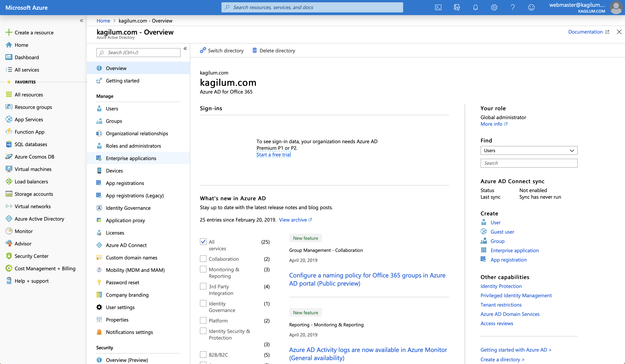Open the notifications bell
625x364 pixels.
click(475, 7)
